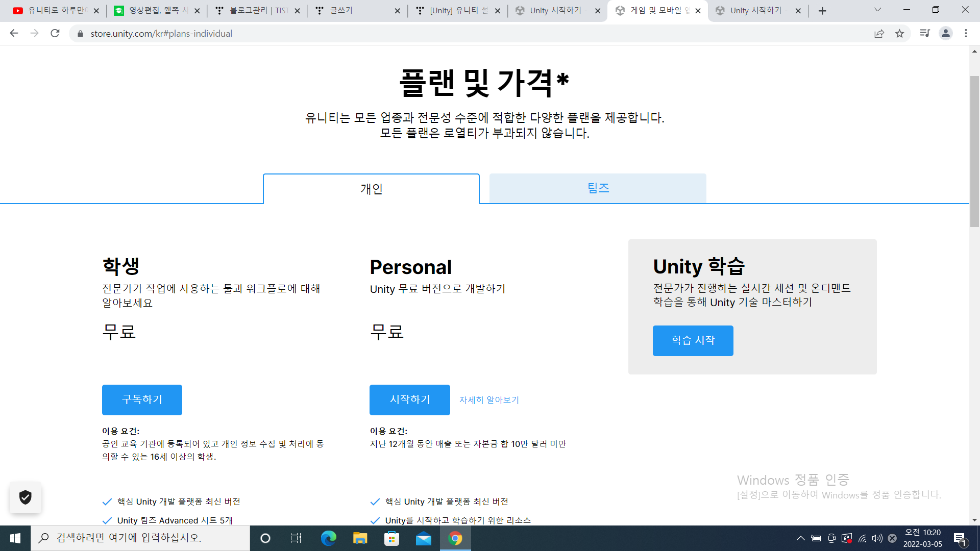Click the lock icon in the address bar
Image resolution: width=980 pixels, height=551 pixels.
click(x=80, y=34)
